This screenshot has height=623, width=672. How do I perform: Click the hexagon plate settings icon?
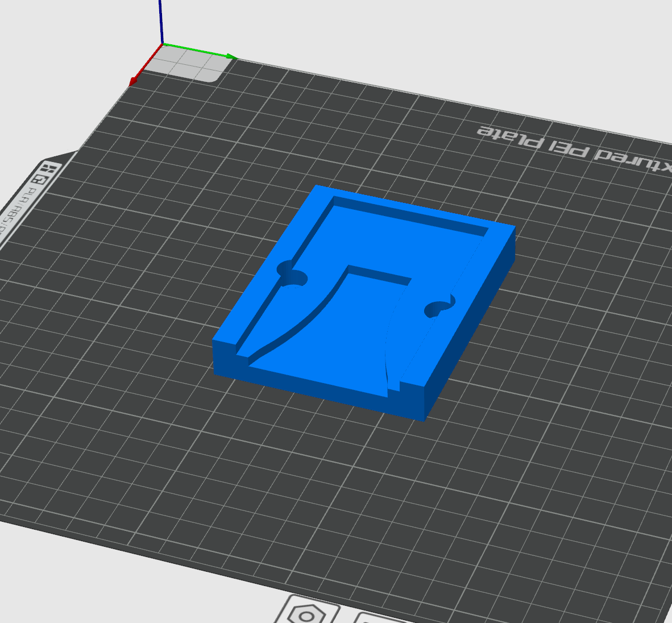[308, 614]
